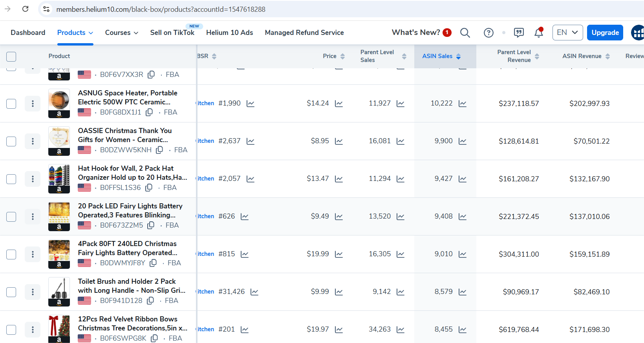Select the OASSIE Christmas Thank You checkbox

(11, 141)
